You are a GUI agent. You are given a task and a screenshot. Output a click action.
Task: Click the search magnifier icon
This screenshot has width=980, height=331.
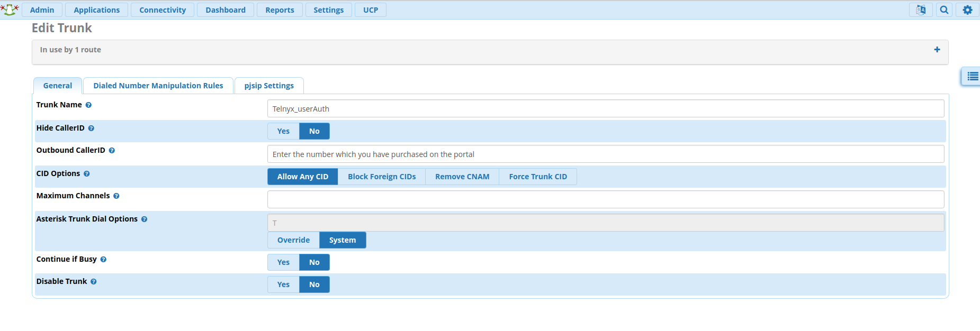tap(944, 10)
